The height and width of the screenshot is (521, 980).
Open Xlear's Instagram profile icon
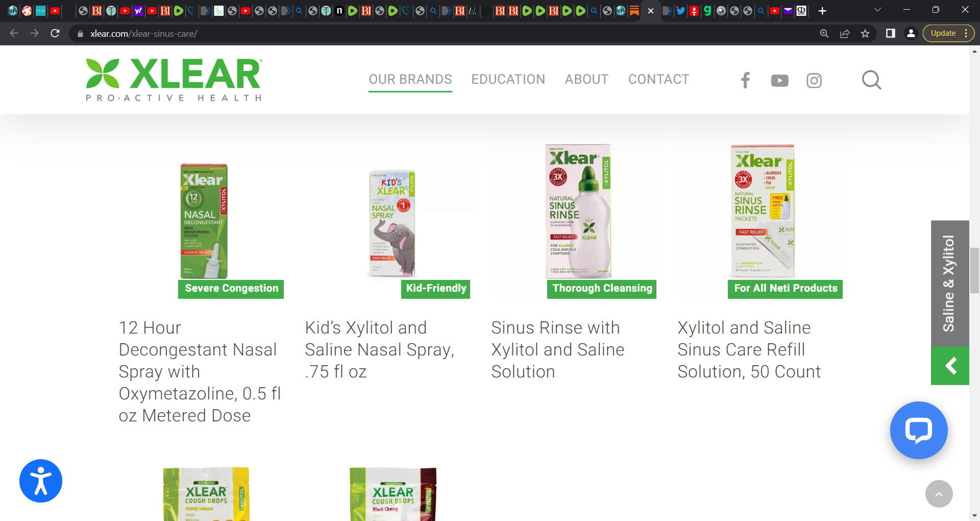tap(814, 81)
